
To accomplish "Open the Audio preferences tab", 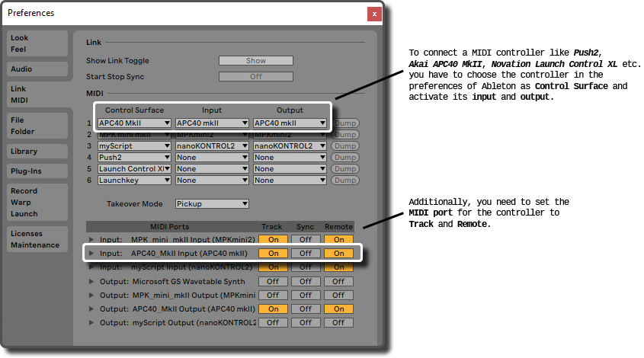I will tap(37, 69).
